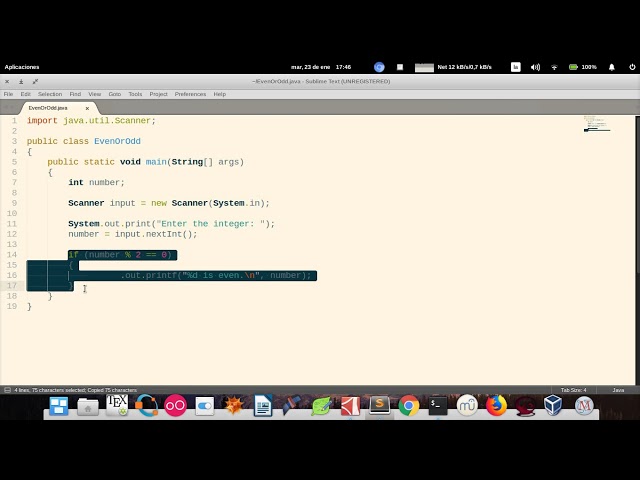Launch the orange spiky star app
Screen dimensions: 640x480
pos(234,406)
